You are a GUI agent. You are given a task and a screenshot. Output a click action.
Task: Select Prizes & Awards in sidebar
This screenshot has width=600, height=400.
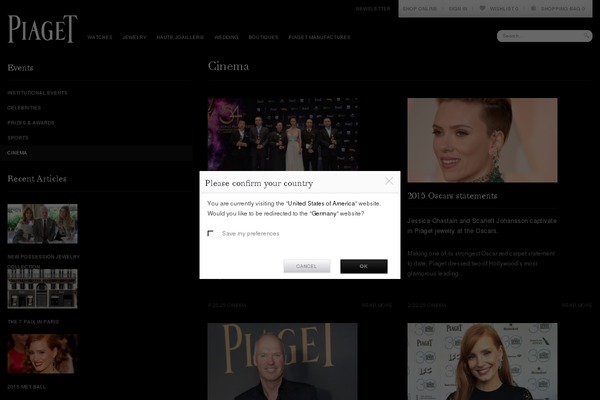pos(31,122)
